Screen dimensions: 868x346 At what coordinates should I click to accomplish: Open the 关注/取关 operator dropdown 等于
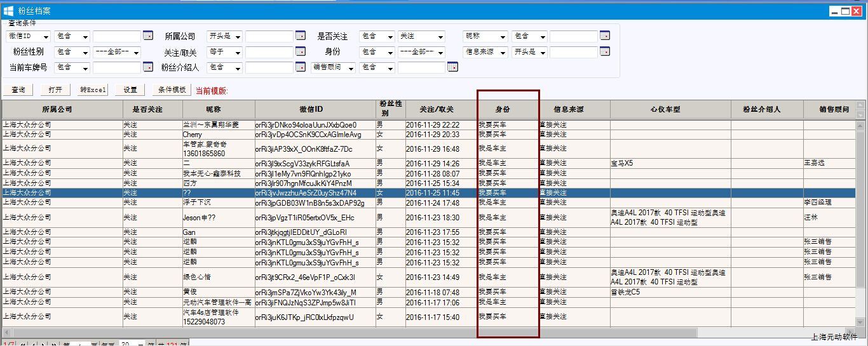[x=224, y=52]
